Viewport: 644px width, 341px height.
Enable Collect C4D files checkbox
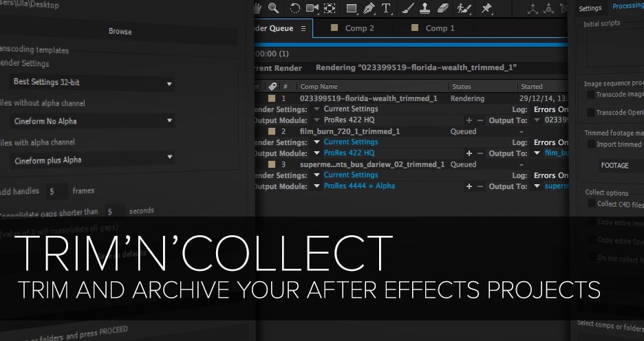[592, 203]
